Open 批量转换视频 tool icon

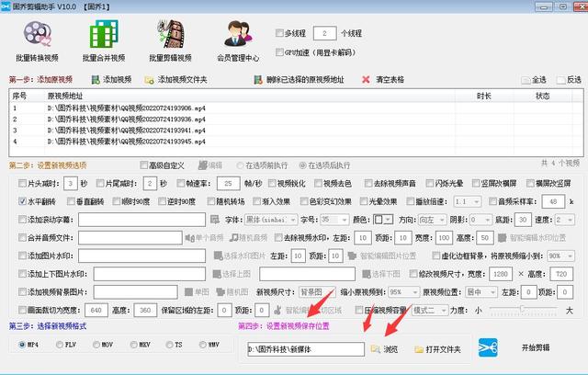[x=37, y=34]
